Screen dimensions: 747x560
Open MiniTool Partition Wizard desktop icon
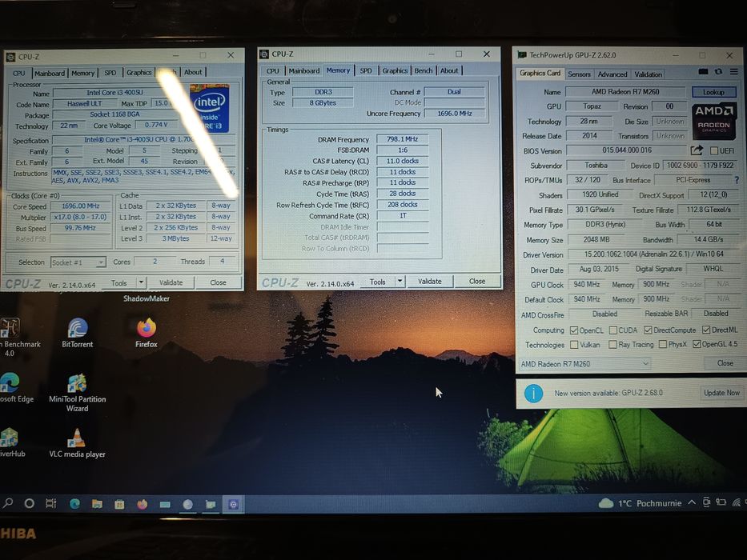tap(77, 393)
